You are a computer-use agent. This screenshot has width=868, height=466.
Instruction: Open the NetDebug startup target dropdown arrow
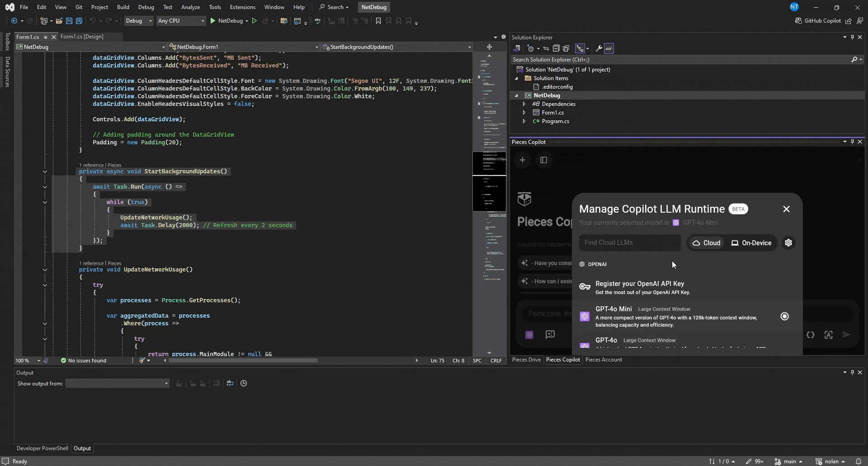click(x=247, y=21)
